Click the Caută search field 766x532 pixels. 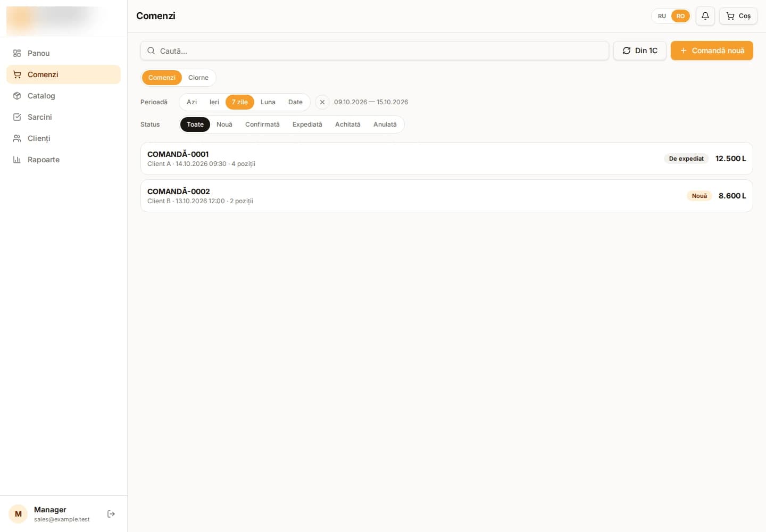coord(374,51)
